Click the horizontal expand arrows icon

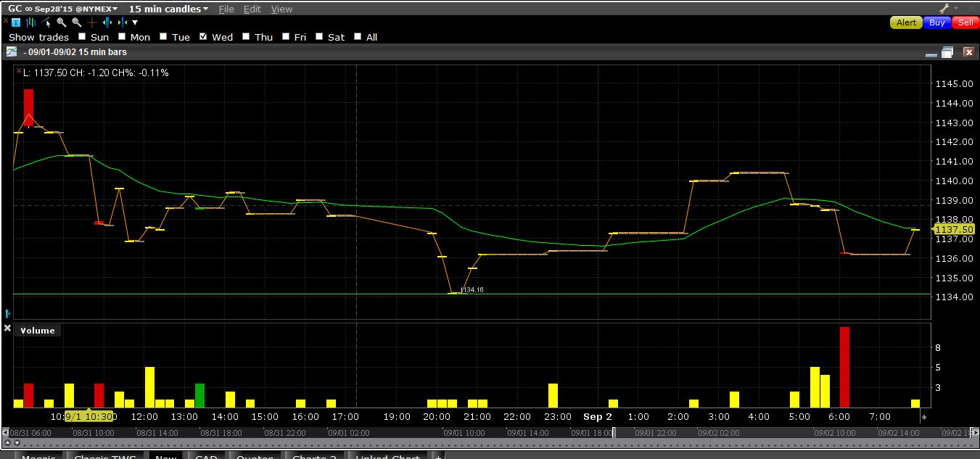pyautogui.click(x=107, y=22)
